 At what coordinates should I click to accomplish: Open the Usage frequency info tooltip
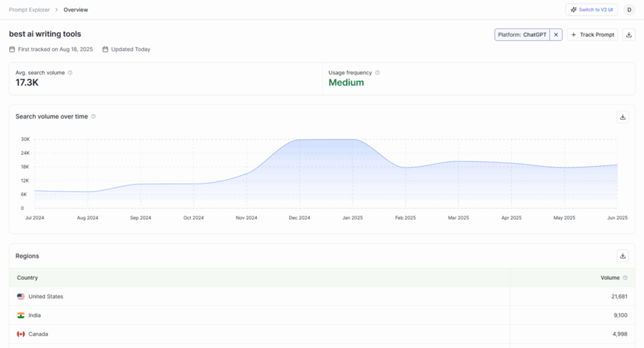click(x=377, y=73)
